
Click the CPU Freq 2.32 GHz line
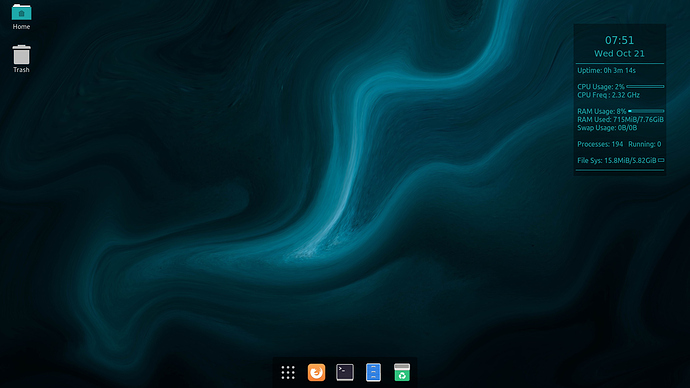click(608, 95)
